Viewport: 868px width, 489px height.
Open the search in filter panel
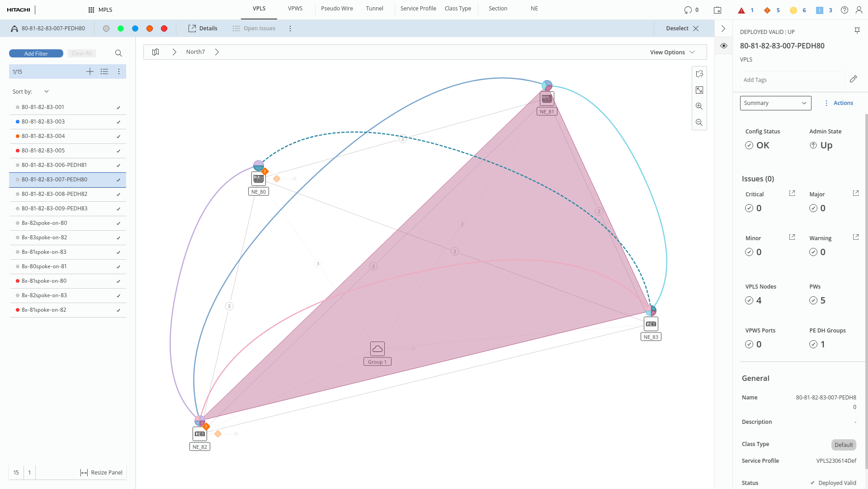pos(118,53)
